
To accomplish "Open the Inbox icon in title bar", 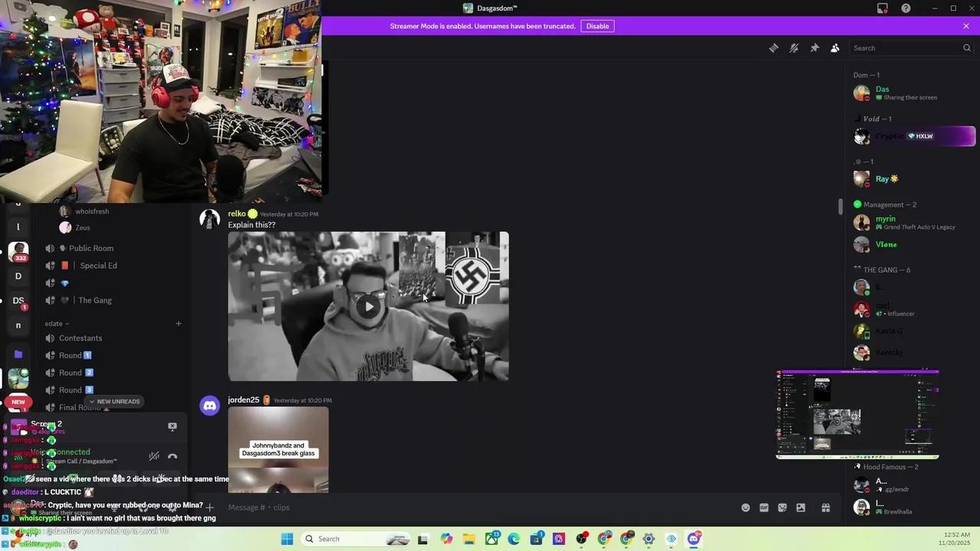I will (x=883, y=8).
